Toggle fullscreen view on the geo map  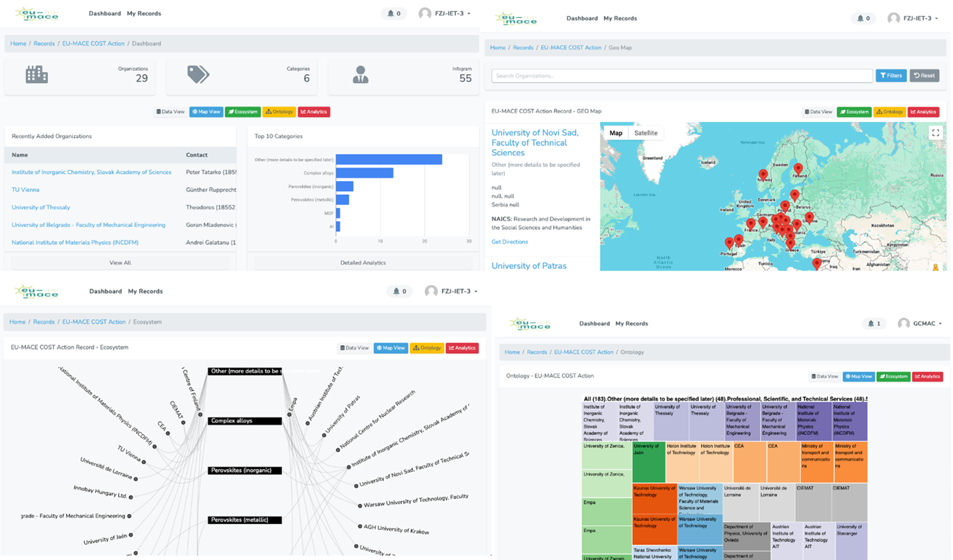tap(936, 133)
